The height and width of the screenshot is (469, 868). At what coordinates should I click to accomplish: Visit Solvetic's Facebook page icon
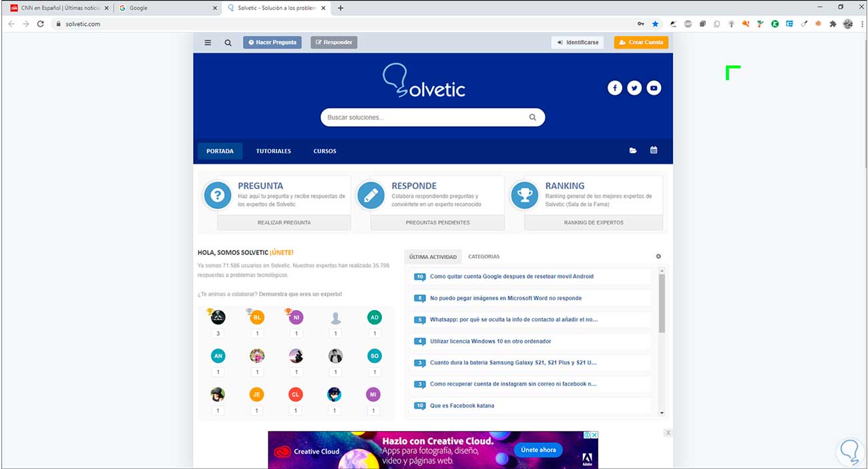[614, 88]
